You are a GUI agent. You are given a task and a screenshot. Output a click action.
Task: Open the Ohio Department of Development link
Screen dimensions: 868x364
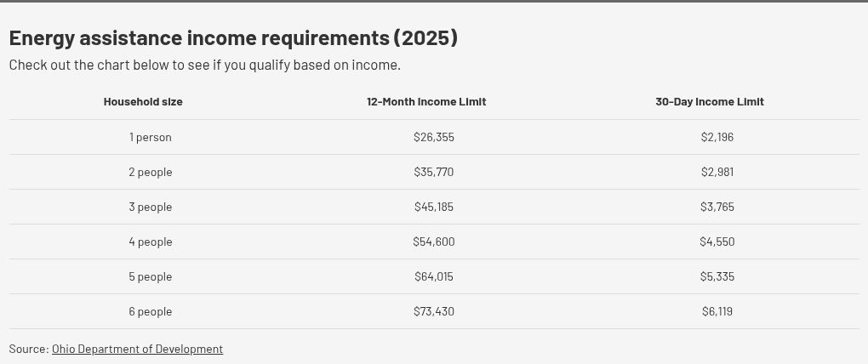[137, 349]
